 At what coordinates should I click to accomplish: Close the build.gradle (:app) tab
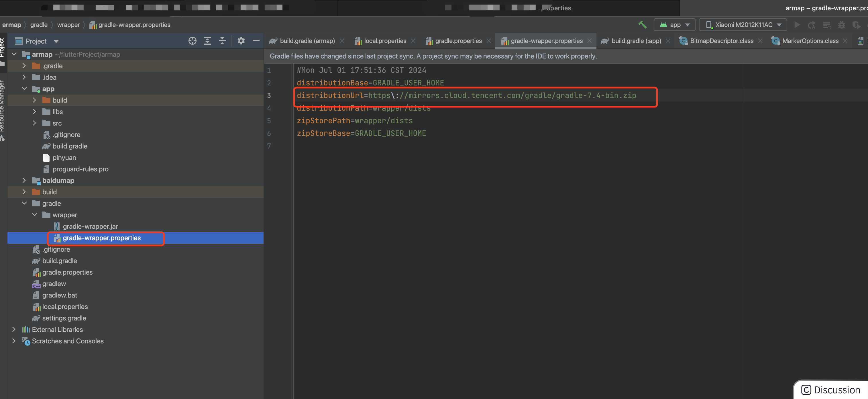[668, 41]
